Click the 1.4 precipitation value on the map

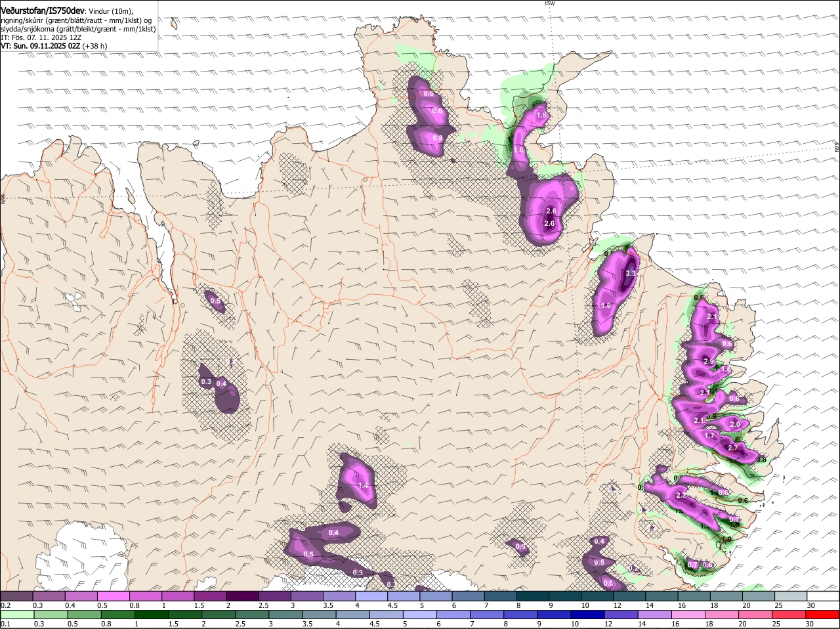pos(363,485)
